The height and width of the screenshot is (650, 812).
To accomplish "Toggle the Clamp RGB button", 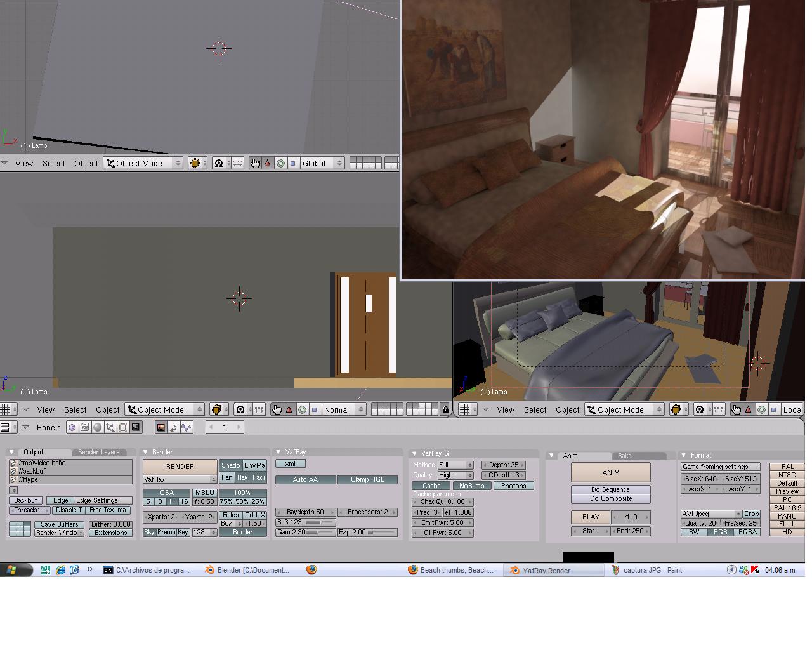I will [x=368, y=479].
